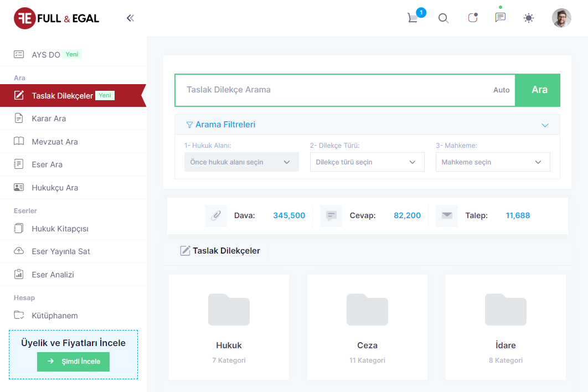Image resolution: width=588 pixels, height=392 pixels.
Task: Go to Mevzuat Ara menu item
Action: pyautogui.click(x=55, y=142)
